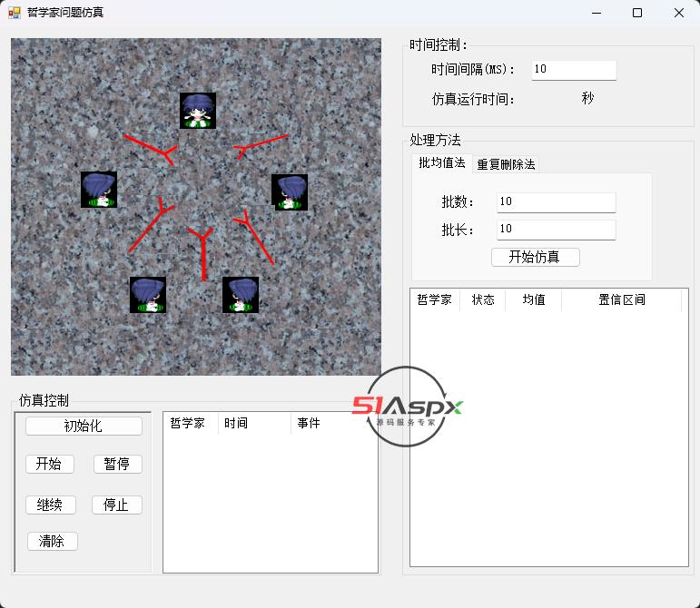Click the bottom center red fork
Image resolution: width=700 pixels, height=608 pixels.
coord(203,255)
